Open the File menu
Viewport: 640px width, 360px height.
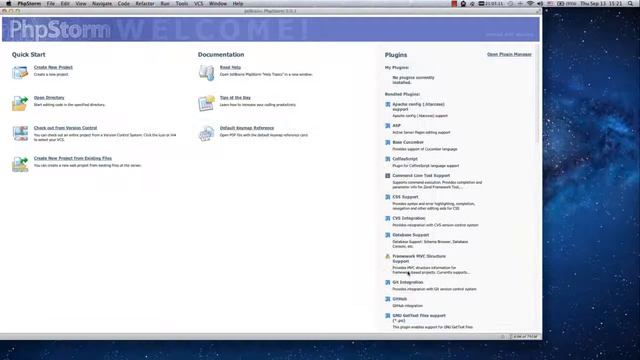(51, 4)
